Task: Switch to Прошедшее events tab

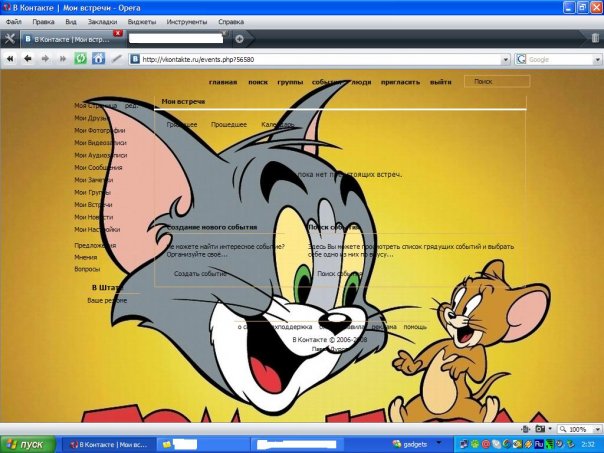Action: coord(229,124)
